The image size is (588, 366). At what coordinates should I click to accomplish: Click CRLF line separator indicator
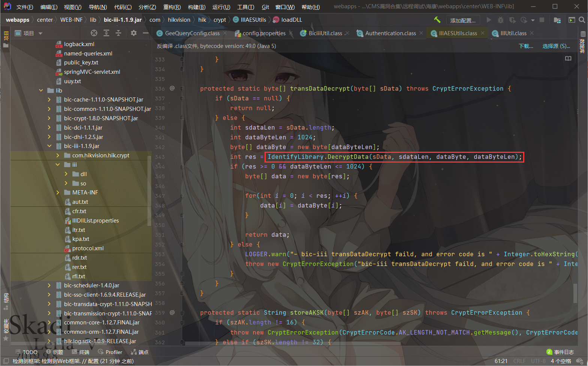[x=519, y=361]
